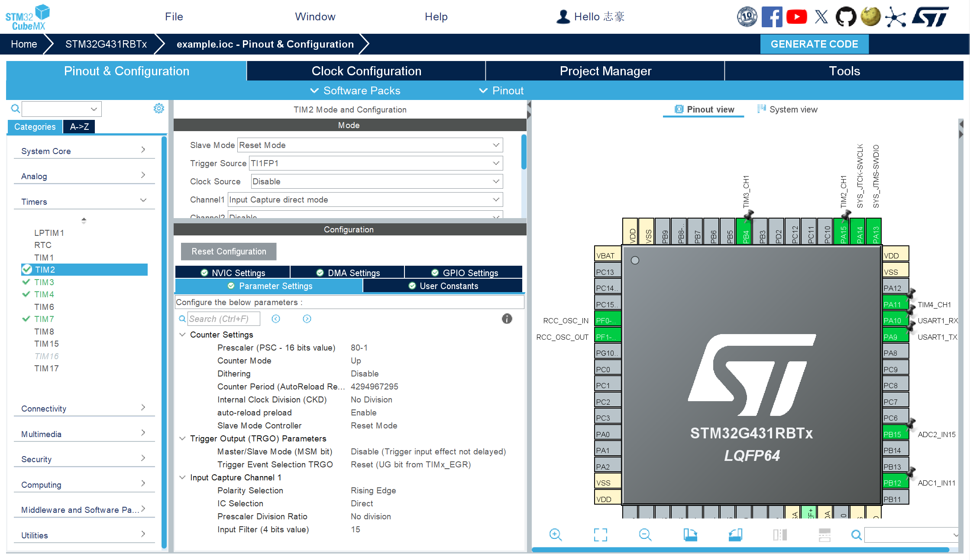Open the GPIO Settings tab

[465, 273]
